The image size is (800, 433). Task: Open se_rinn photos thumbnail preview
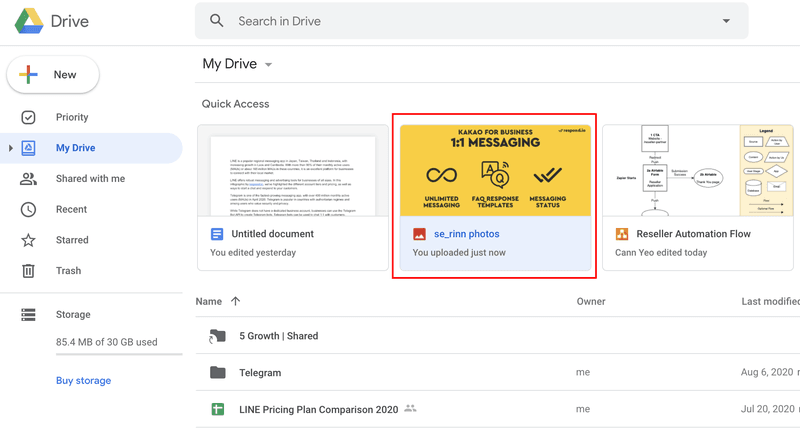point(495,171)
